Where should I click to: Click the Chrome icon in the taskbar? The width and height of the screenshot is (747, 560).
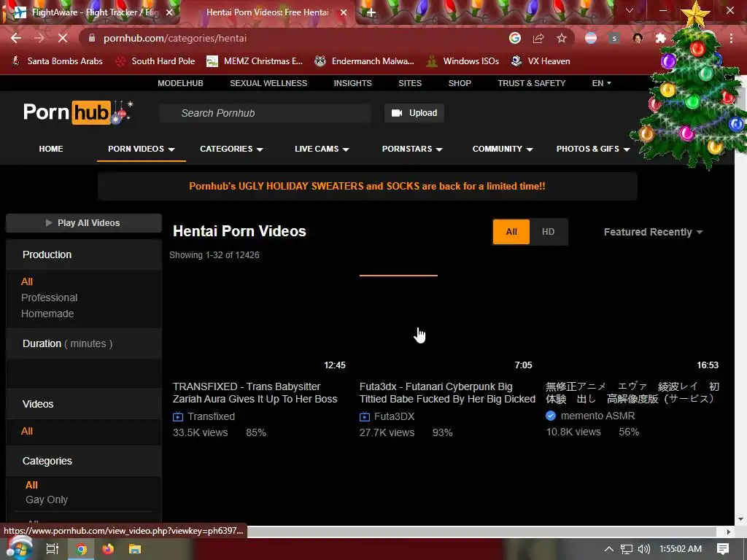(x=82, y=549)
